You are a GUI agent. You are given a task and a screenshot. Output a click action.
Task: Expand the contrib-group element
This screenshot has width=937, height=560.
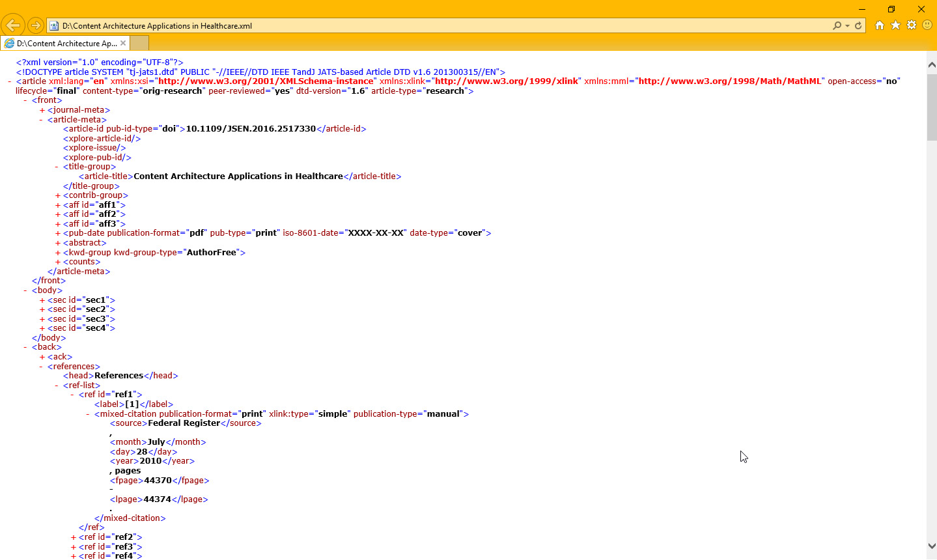tap(57, 195)
